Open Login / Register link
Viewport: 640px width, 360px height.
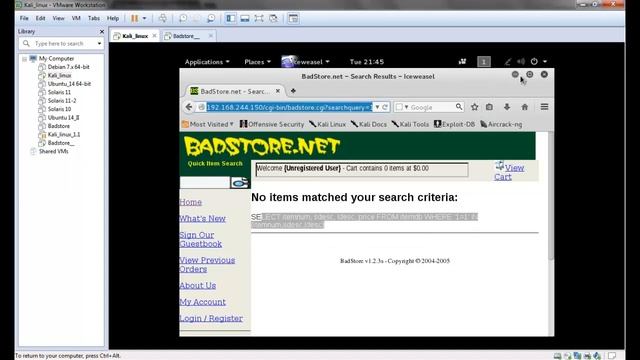point(211,318)
